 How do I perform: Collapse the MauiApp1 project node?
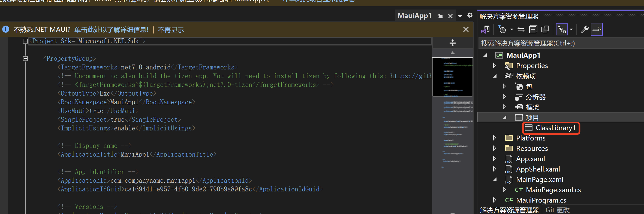[485, 55]
